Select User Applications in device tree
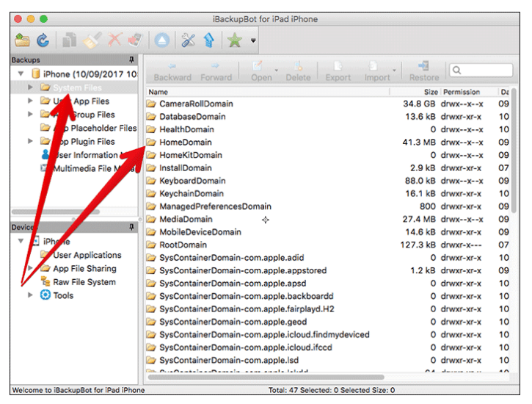 [x=87, y=255]
